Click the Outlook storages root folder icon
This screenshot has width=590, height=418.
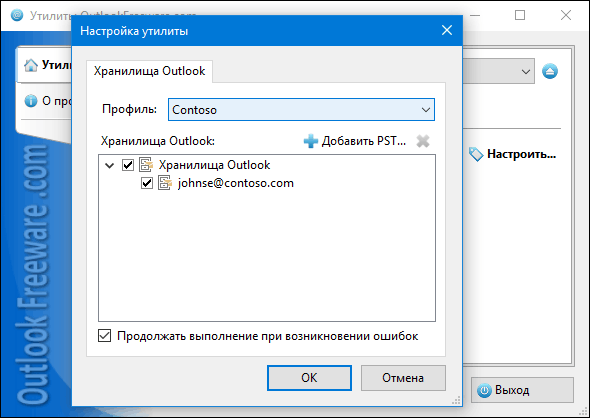(146, 165)
